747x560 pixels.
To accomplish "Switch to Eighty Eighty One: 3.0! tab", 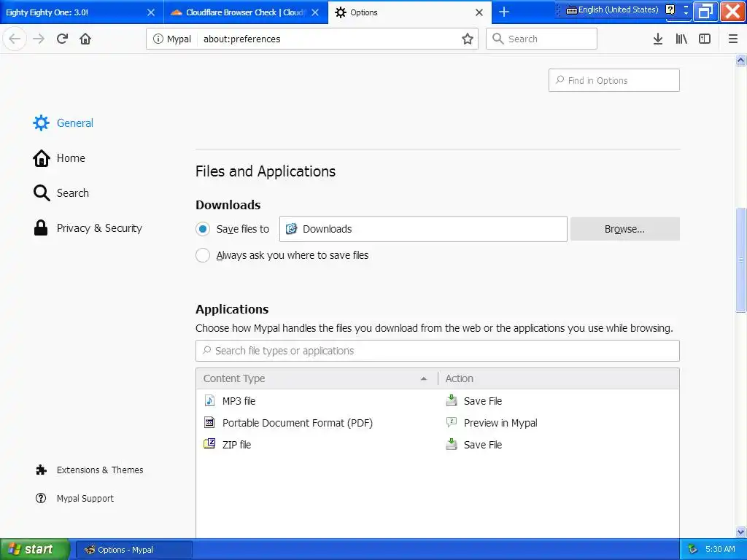I will coord(82,12).
